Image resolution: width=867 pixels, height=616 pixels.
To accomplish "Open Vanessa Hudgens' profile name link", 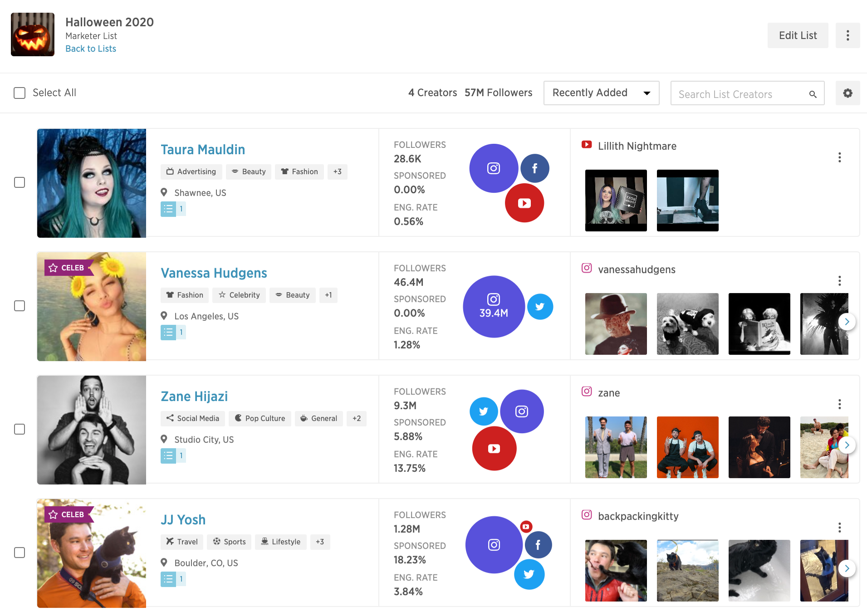I will coord(214,273).
